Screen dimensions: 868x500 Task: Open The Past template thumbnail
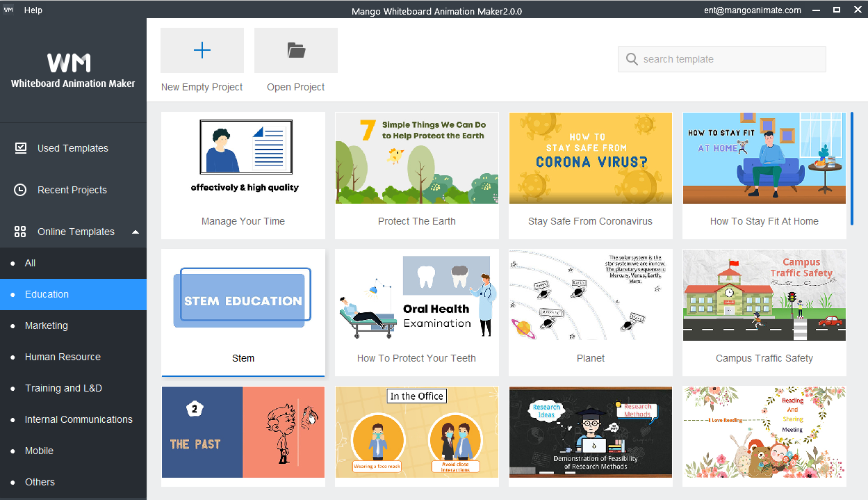click(243, 432)
